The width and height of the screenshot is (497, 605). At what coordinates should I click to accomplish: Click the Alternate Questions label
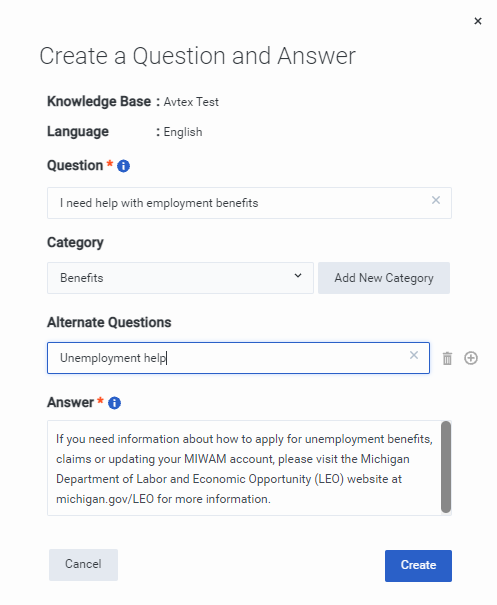(109, 322)
